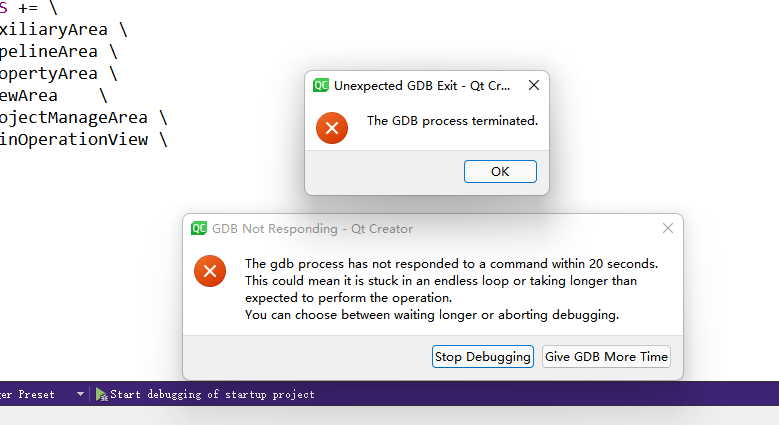Viewport: 779px width, 425px height.
Task: Click the Qt Creator icon in the Unexpected GDB Exit title bar
Action: click(320, 85)
